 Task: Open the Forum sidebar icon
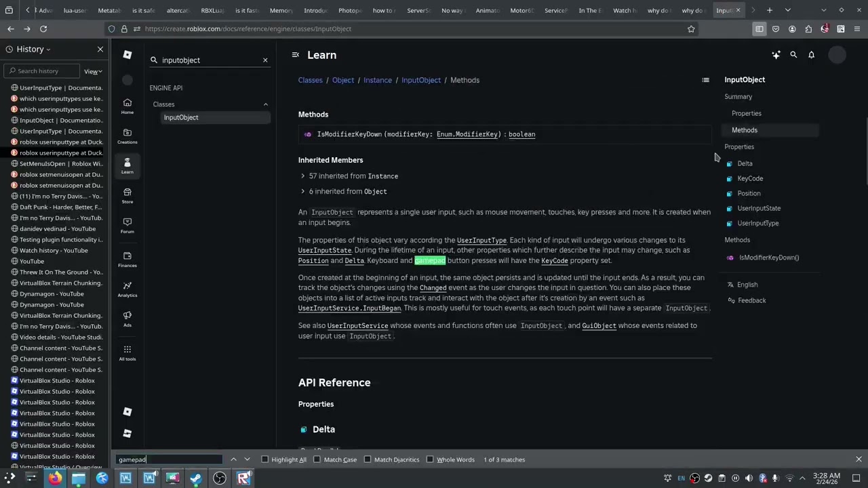[x=127, y=225]
